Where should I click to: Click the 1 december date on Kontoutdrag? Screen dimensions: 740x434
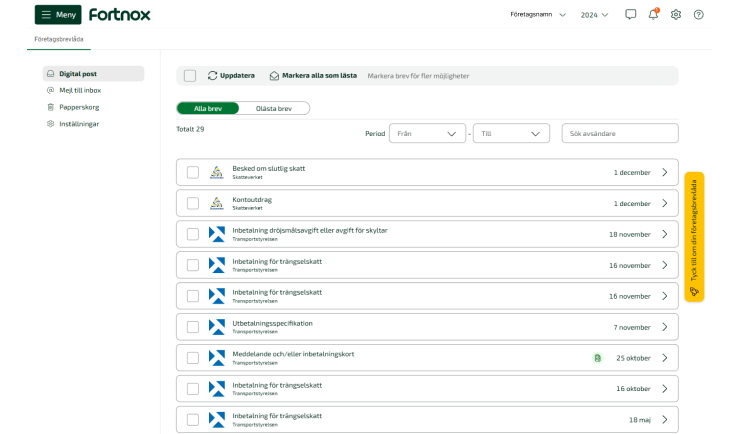click(632, 203)
